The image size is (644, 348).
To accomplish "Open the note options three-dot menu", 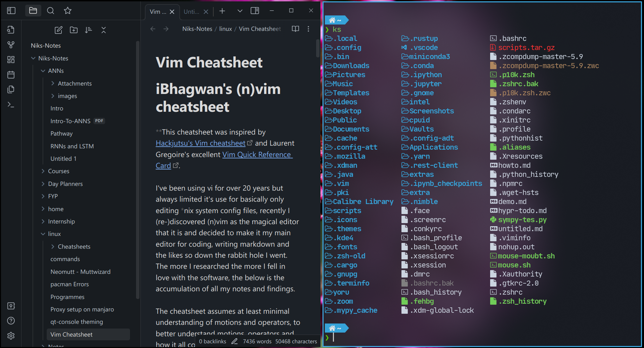I will coord(308,29).
